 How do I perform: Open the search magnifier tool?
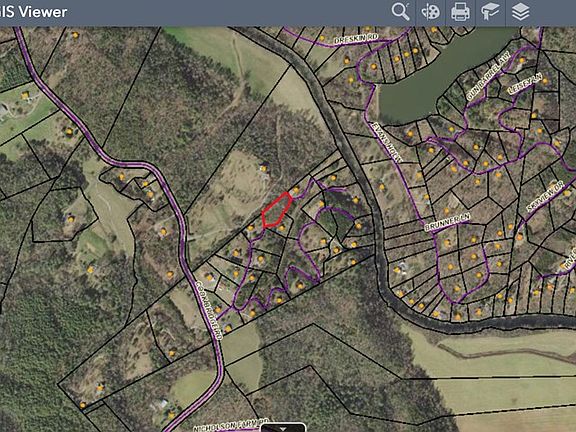tap(400, 12)
